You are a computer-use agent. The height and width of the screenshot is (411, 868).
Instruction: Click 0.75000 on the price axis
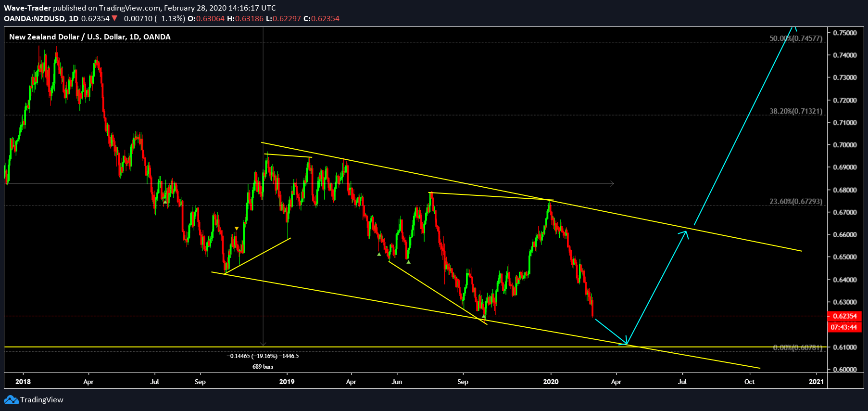(845, 33)
